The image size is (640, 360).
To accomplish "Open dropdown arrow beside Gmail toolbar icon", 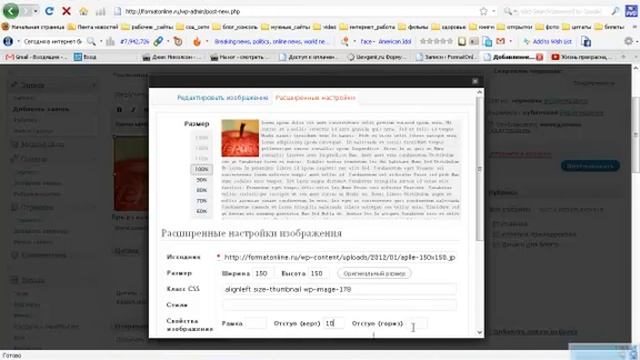I will coord(510,41).
